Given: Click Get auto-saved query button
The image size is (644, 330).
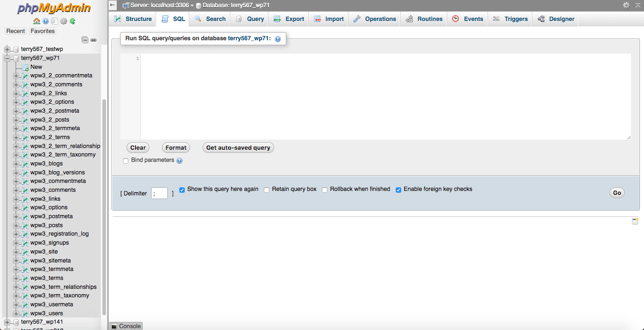Looking at the screenshot, I should (238, 148).
